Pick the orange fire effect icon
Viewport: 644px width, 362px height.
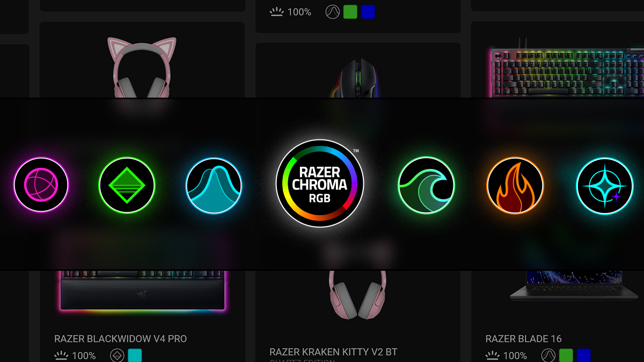pyautogui.click(x=515, y=185)
